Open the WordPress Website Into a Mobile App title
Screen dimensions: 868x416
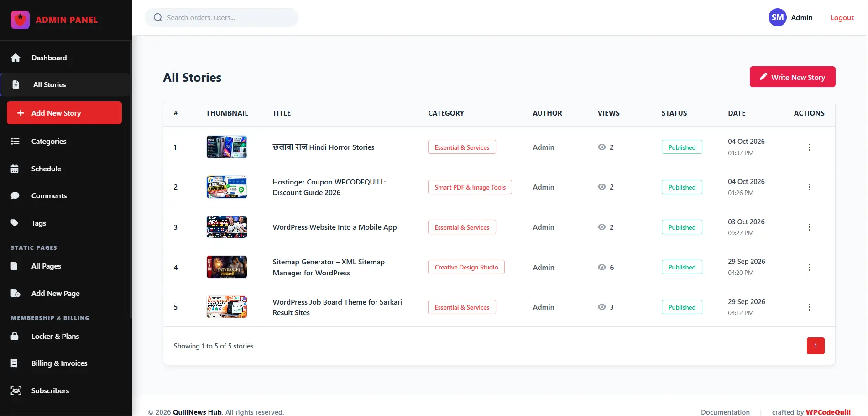pos(335,227)
